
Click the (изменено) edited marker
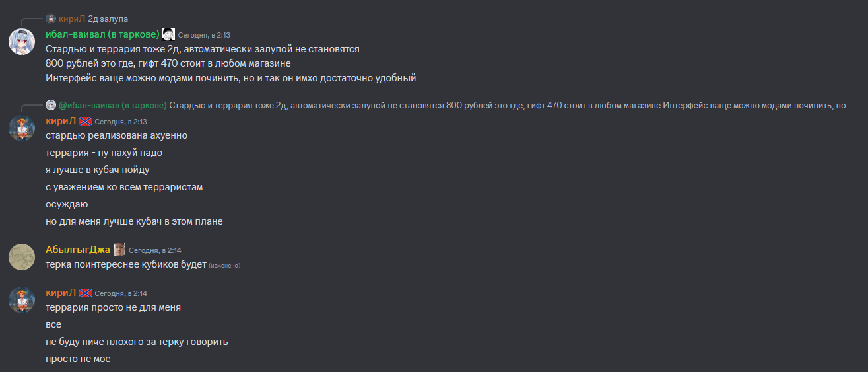click(224, 266)
